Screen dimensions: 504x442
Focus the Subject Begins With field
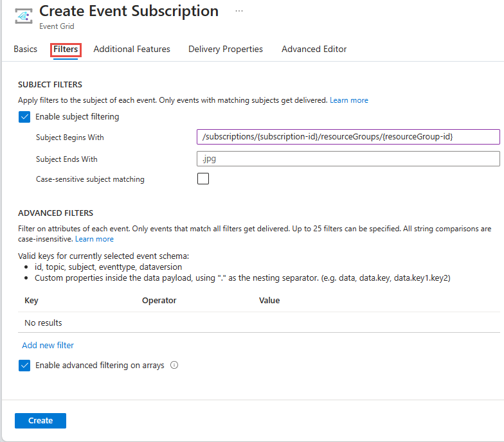[x=348, y=137]
